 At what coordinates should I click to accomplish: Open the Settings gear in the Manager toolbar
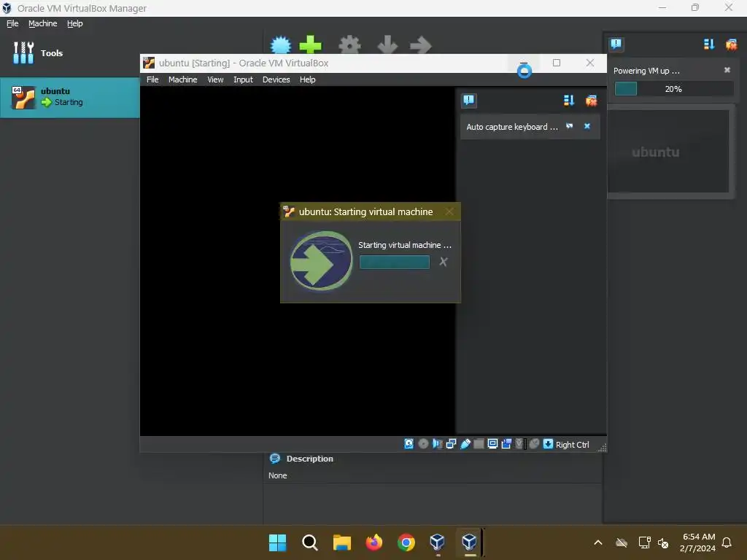tap(349, 45)
